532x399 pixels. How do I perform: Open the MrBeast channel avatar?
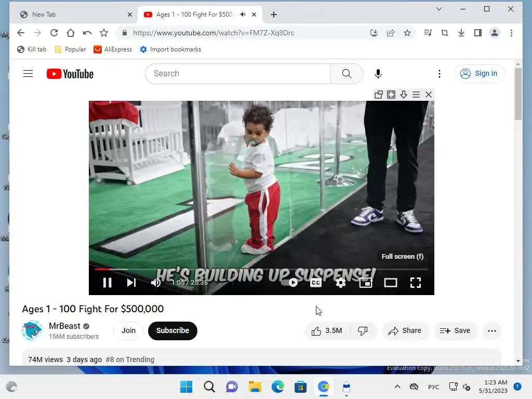point(32,330)
